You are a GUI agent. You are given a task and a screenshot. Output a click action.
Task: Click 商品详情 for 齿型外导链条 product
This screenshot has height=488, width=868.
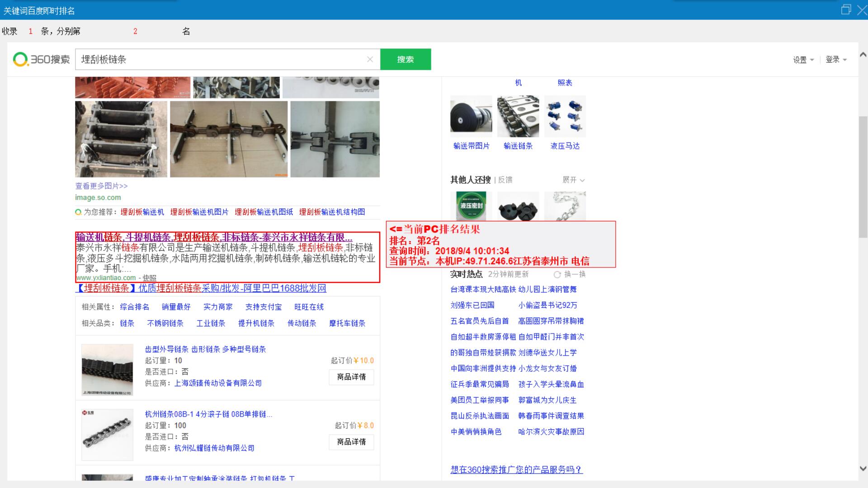(351, 377)
